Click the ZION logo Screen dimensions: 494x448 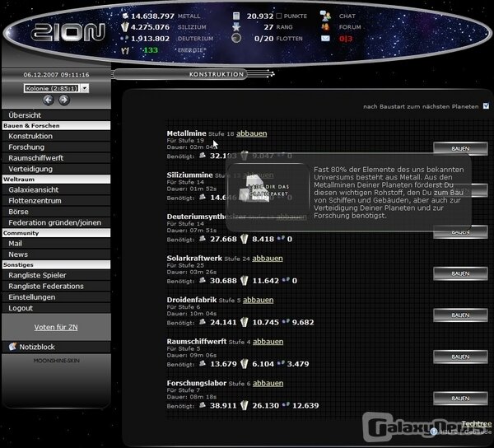coord(68,32)
